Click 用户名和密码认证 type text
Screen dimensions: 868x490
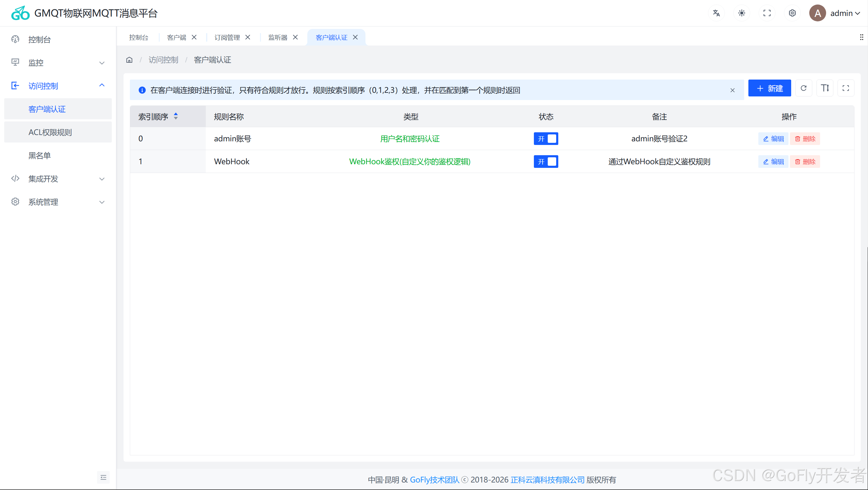[x=410, y=139]
